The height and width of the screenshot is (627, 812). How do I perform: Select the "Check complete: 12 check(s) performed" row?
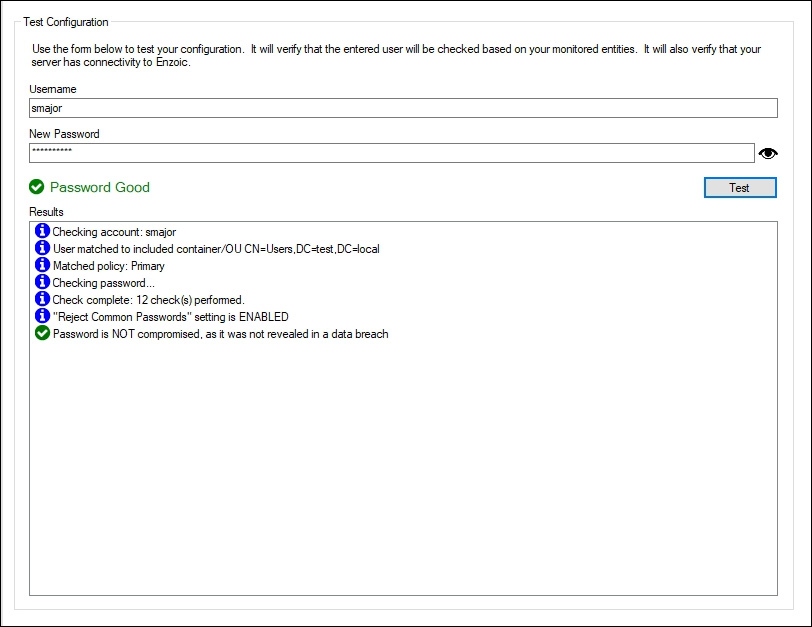tap(148, 300)
